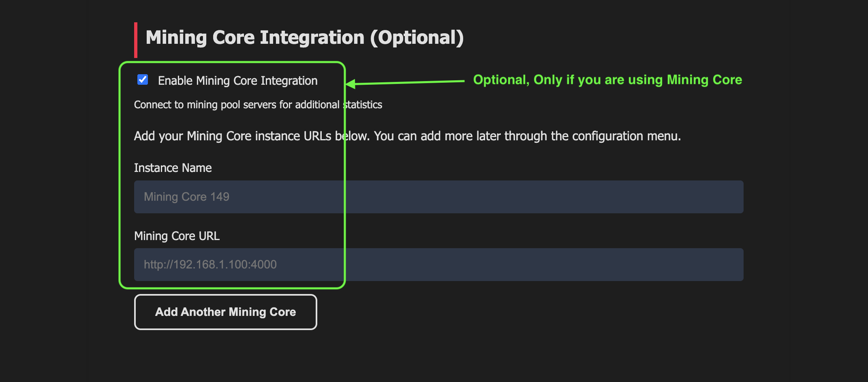Uncheck the Enable Mining Core Integration checkbox
Screen dimensions: 868x382
[x=143, y=79]
